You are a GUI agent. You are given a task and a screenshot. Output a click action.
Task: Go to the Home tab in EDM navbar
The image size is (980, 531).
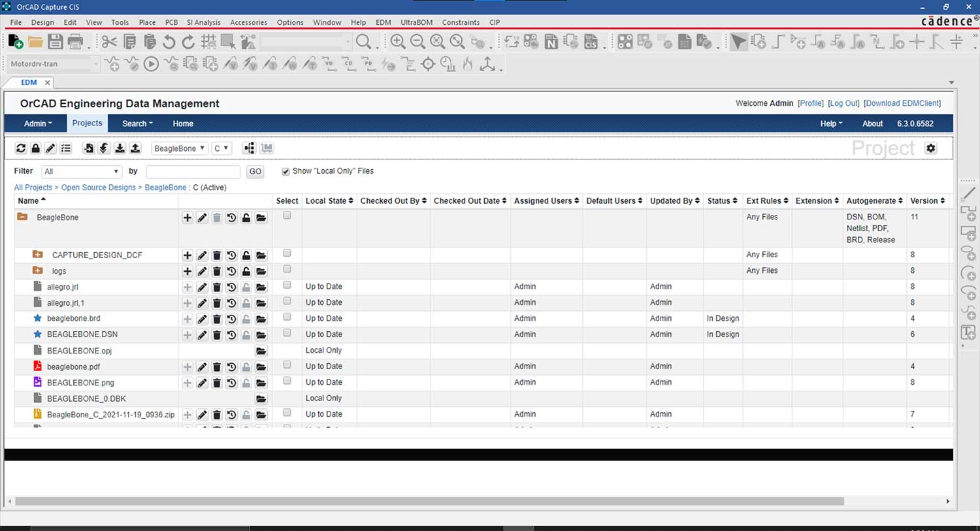click(183, 123)
